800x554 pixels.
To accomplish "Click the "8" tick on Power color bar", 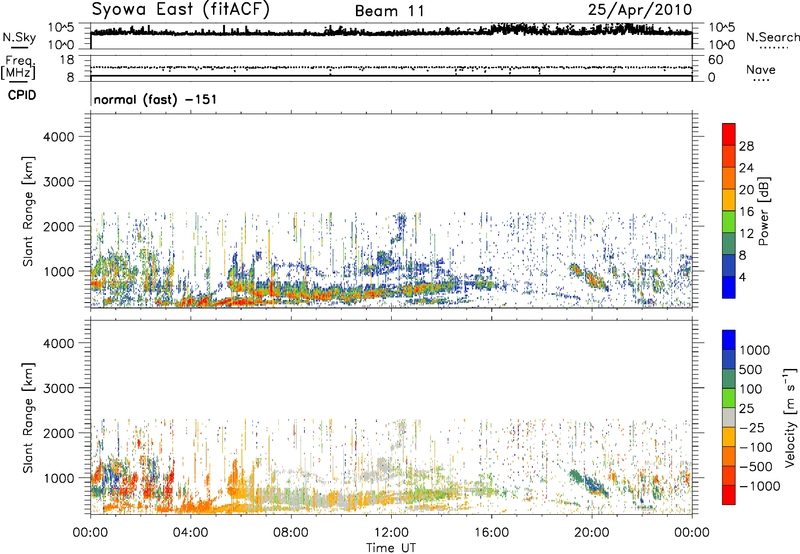I will 742,255.
